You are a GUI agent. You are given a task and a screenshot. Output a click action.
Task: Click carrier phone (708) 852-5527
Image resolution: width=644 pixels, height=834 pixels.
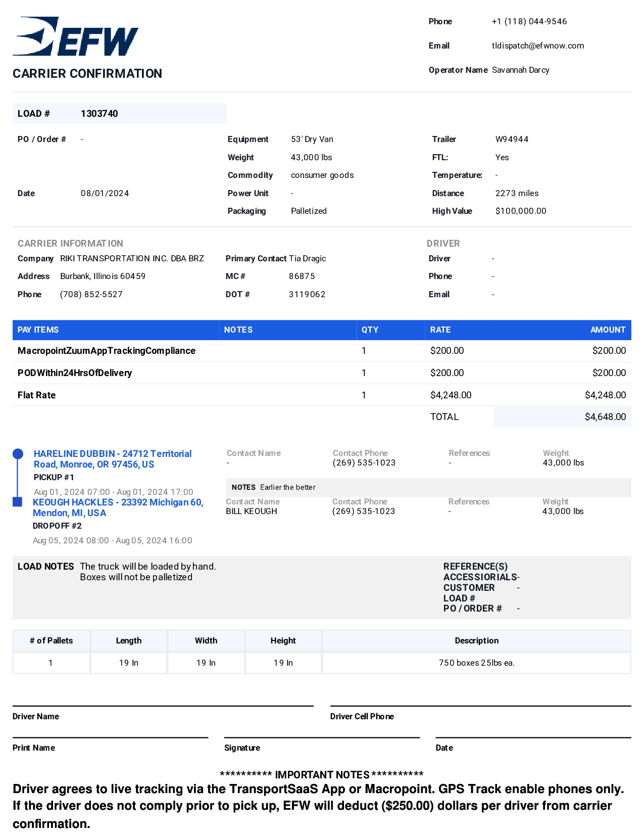91,294
